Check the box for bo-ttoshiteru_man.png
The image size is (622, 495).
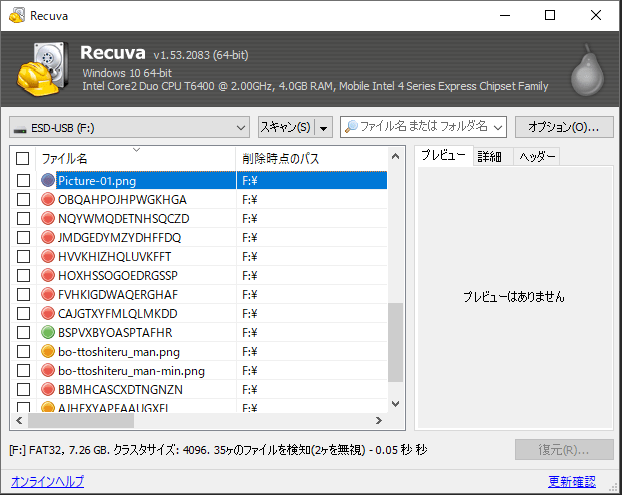click(23, 351)
